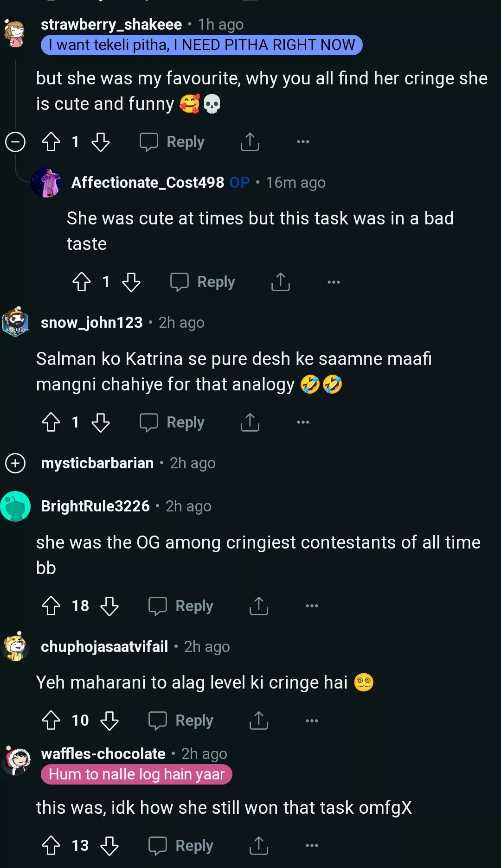Reply to strawberry_shakeee's comment
The height and width of the screenshot is (868, 501).
click(173, 142)
